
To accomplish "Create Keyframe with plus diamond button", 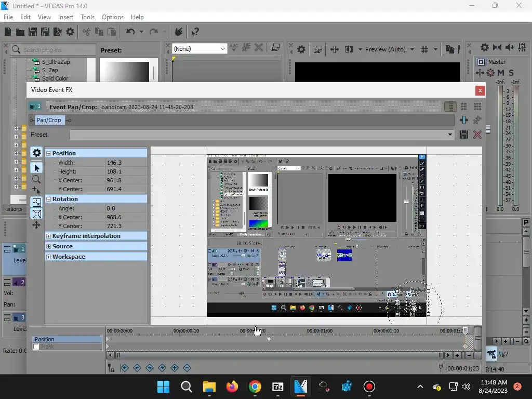I will [x=175, y=368].
